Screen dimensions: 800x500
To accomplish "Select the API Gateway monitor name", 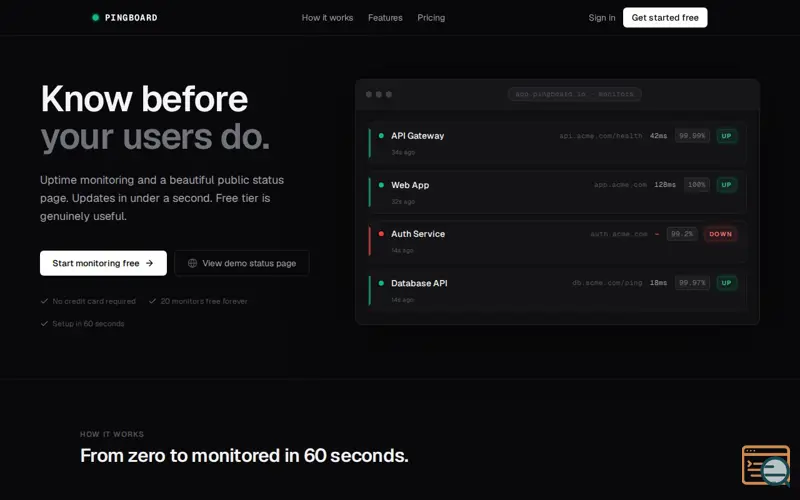I will [x=417, y=136].
